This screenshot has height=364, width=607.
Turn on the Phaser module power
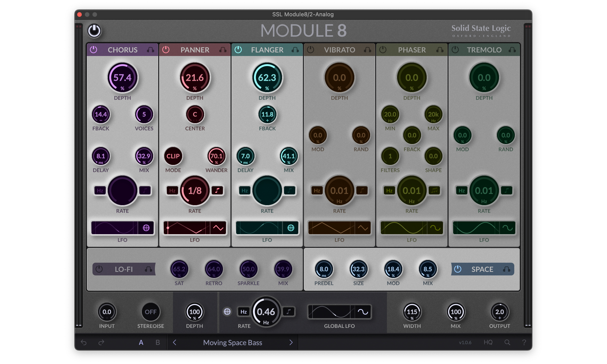383,50
